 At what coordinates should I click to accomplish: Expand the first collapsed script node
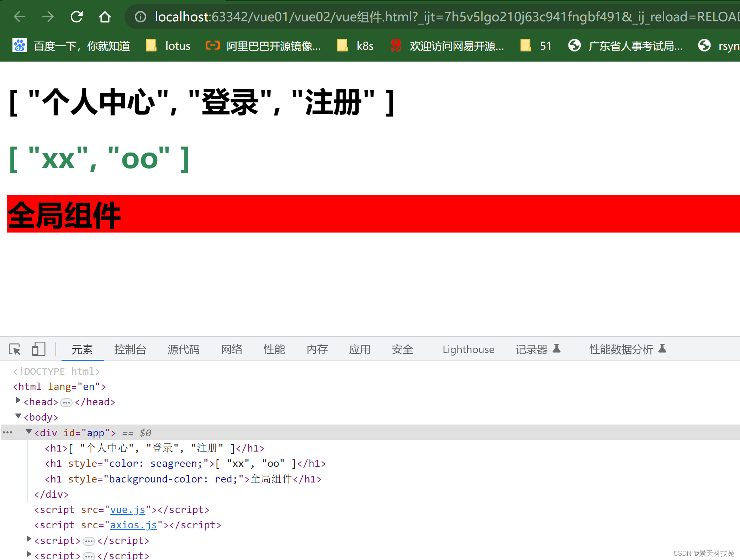click(x=28, y=539)
